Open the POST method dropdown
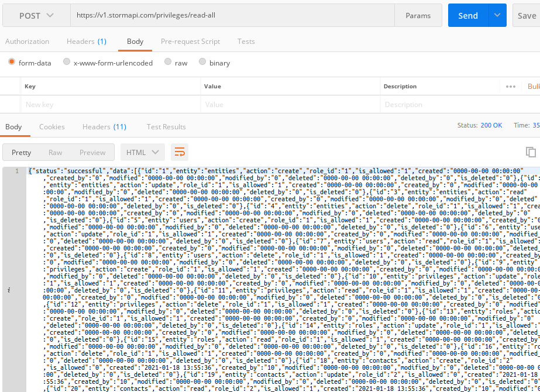This screenshot has height=392, width=540. click(x=36, y=15)
